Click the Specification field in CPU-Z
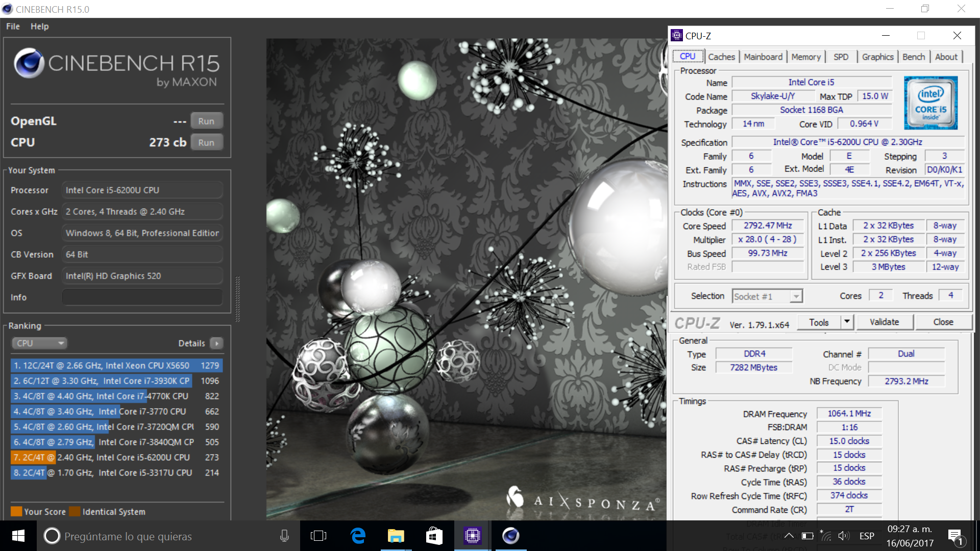Screen dimensions: 980x551 click(848, 142)
